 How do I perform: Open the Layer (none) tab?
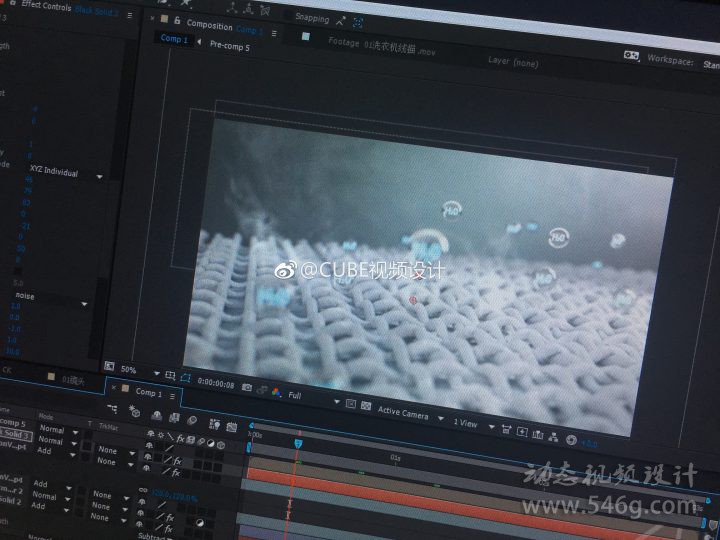click(x=513, y=62)
